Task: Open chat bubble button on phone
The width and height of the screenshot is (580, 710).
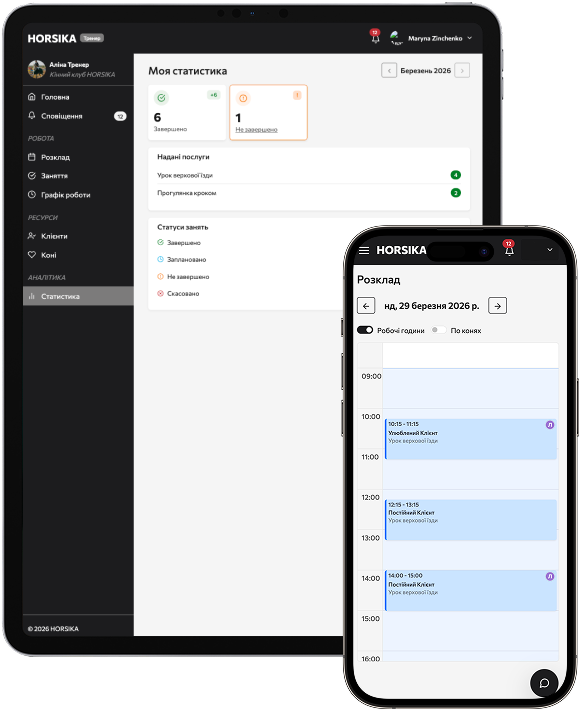Action: 544,683
